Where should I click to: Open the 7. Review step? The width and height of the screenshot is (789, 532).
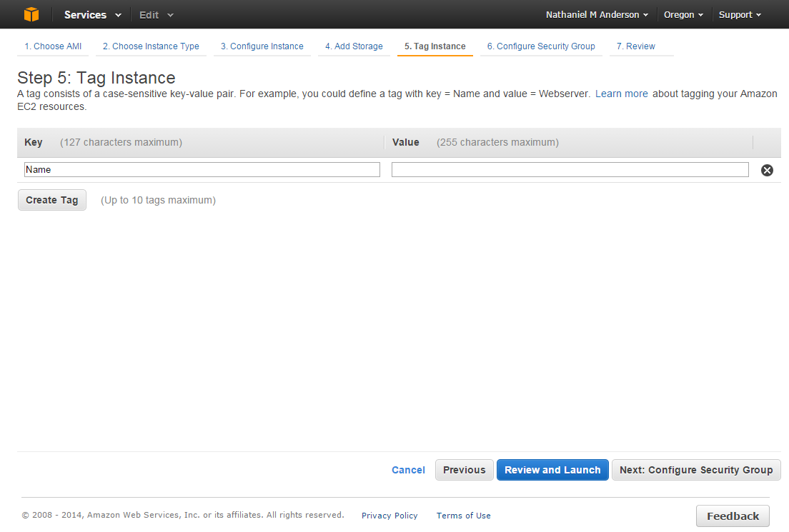coord(636,46)
